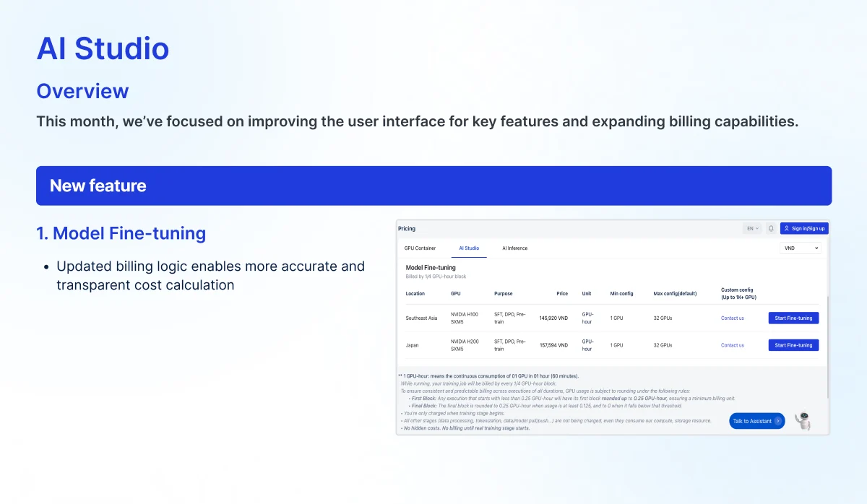The image size is (867, 504).
Task: Start Fine-tuning for Southeast Asia row
Action: coord(793,318)
